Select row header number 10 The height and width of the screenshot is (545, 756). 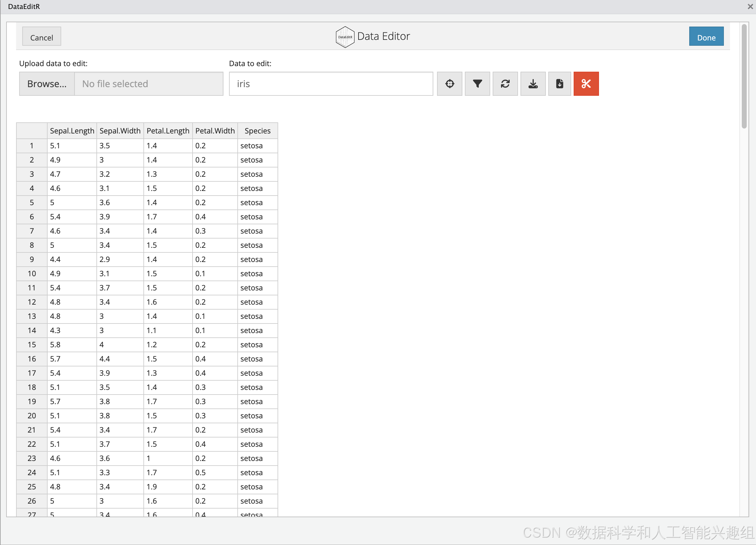coord(32,273)
